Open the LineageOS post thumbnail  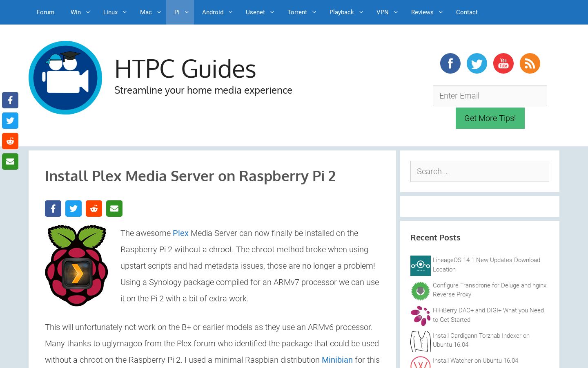pyautogui.click(x=421, y=266)
